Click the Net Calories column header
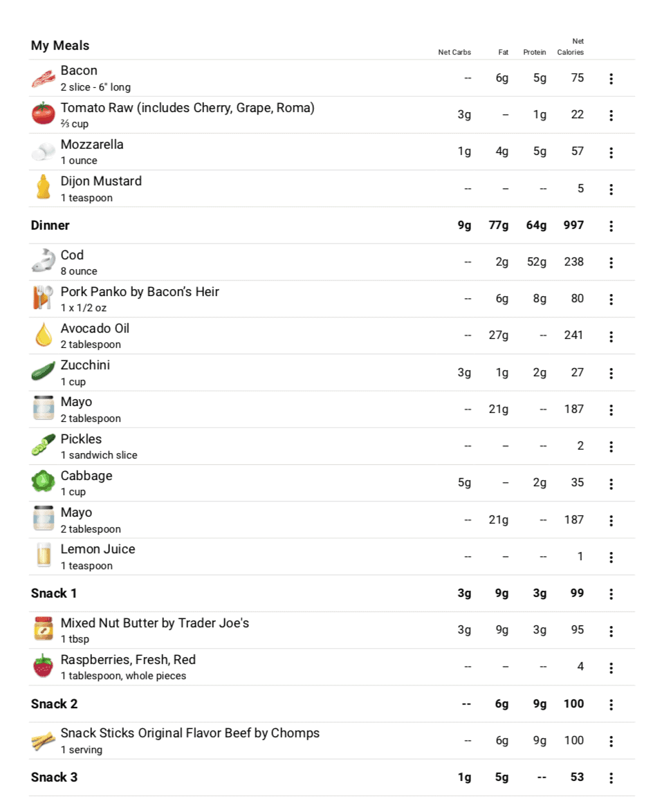This screenshot has width=653, height=812. [x=571, y=46]
